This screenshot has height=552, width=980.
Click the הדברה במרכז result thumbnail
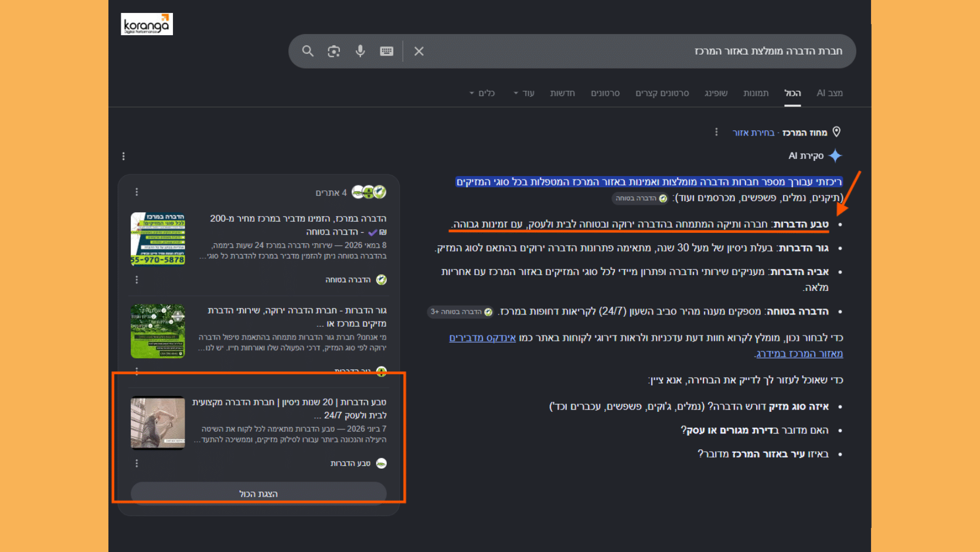pyautogui.click(x=158, y=239)
